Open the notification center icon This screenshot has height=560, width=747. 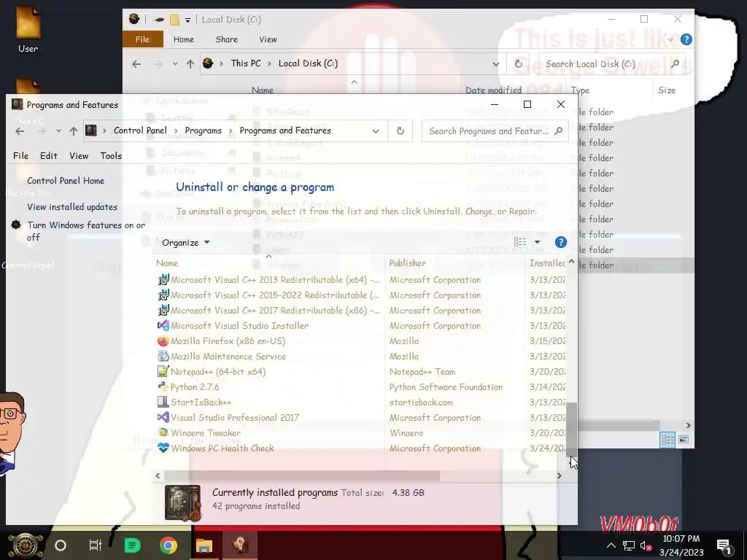(x=724, y=545)
